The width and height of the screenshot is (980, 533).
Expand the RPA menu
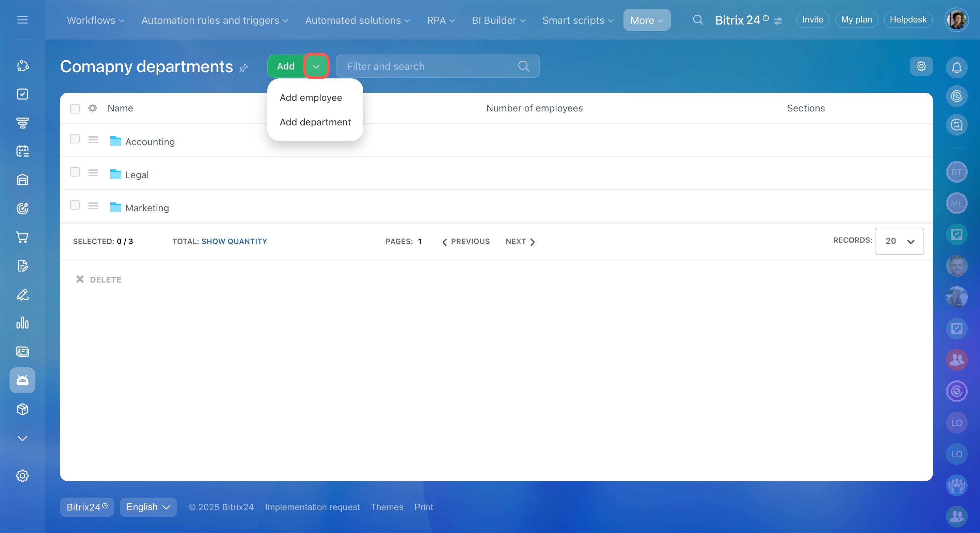pos(441,20)
